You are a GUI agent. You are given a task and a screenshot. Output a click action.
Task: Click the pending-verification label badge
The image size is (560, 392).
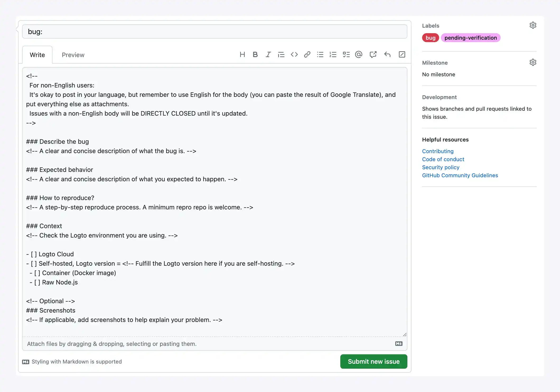(470, 38)
